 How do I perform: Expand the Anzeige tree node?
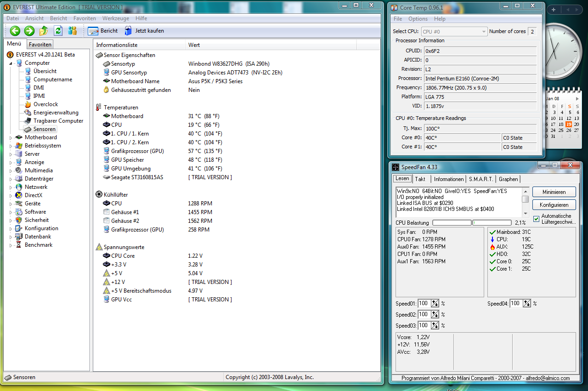(11, 162)
